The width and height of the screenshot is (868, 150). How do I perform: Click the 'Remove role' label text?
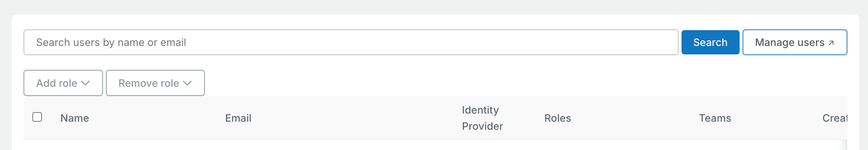149,83
